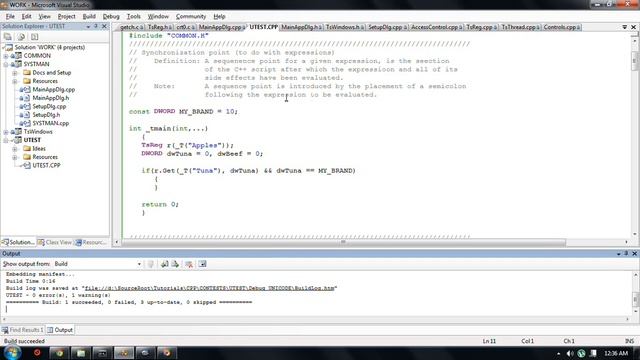Click the editor horizontal scrollbar thumb
The width and height of the screenshot is (640, 360).
[x=344, y=242]
